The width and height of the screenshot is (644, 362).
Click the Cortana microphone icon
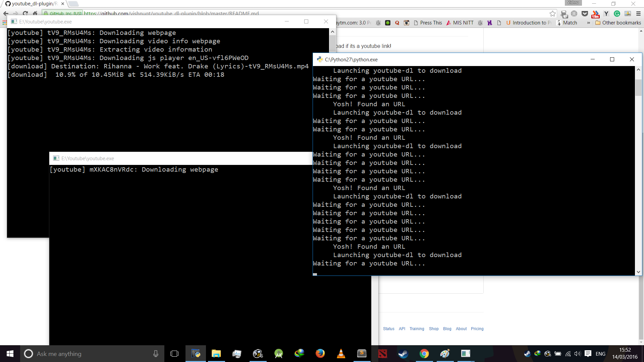tap(156, 354)
